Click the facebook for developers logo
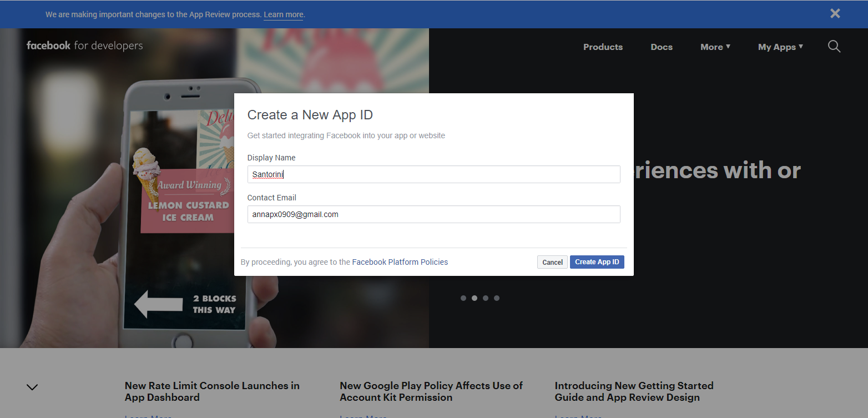 click(84, 46)
